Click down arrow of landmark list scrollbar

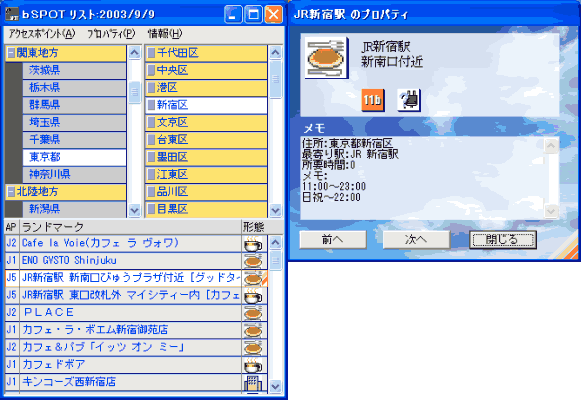point(275,386)
